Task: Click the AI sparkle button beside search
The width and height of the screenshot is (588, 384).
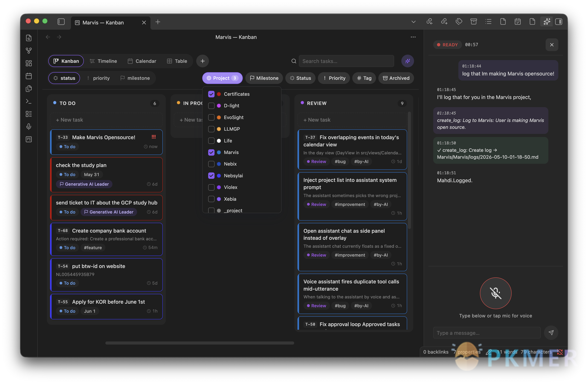Action: click(407, 61)
